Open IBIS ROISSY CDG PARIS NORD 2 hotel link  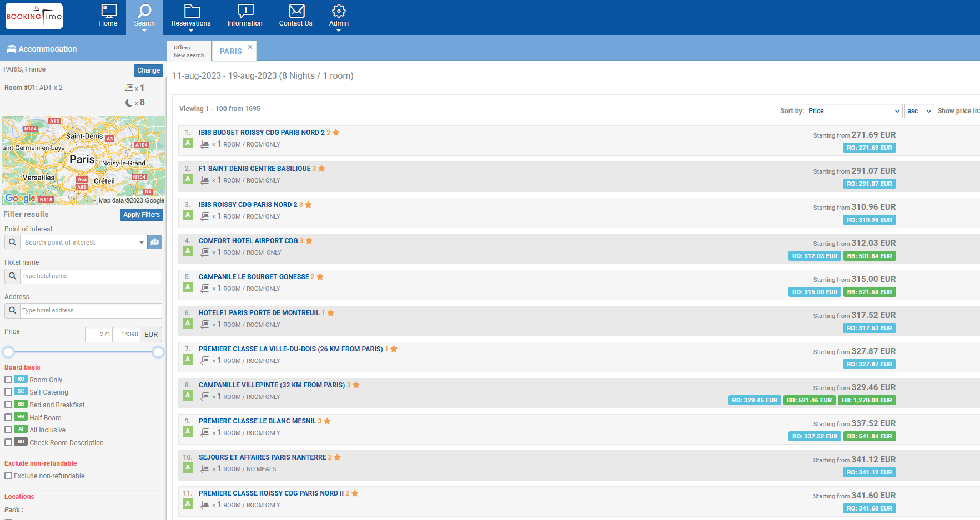[248, 205]
